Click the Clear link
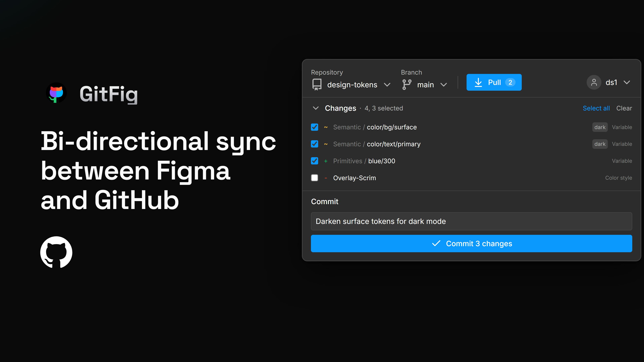 click(624, 108)
